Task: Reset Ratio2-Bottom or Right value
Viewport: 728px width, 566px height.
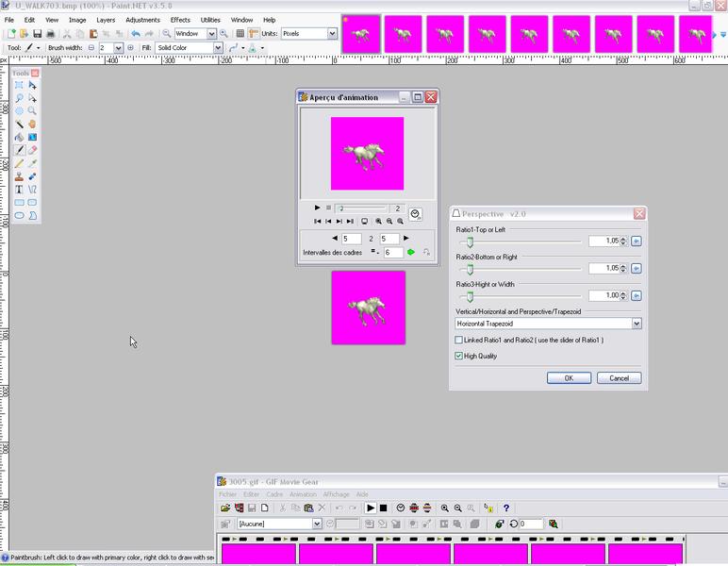Action: point(637,268)
